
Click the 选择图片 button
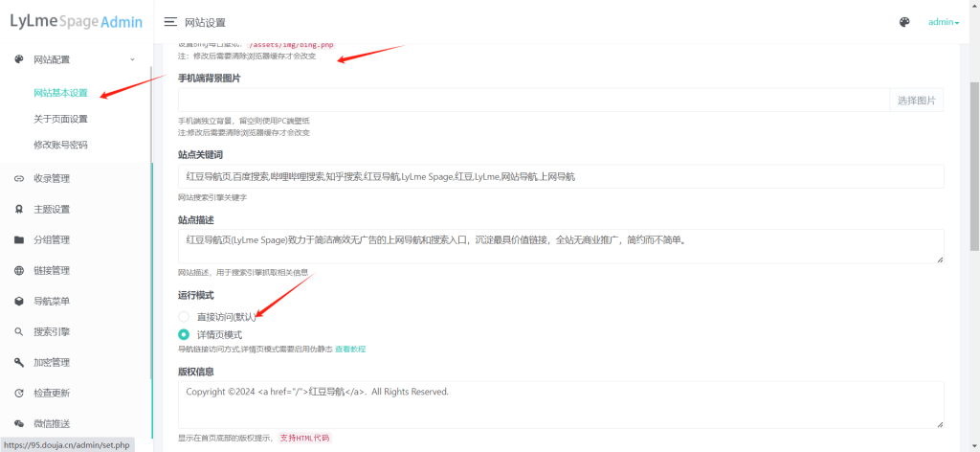[916, 100]
